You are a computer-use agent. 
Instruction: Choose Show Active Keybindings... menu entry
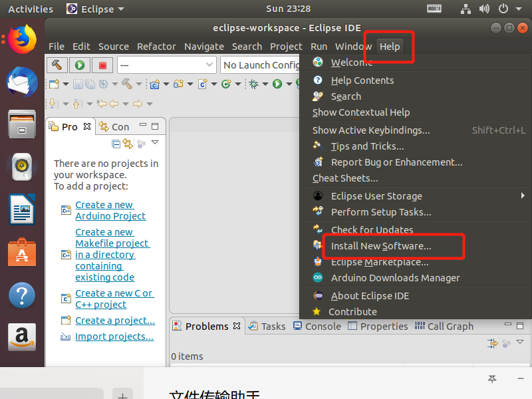click(x=415, y=130)
